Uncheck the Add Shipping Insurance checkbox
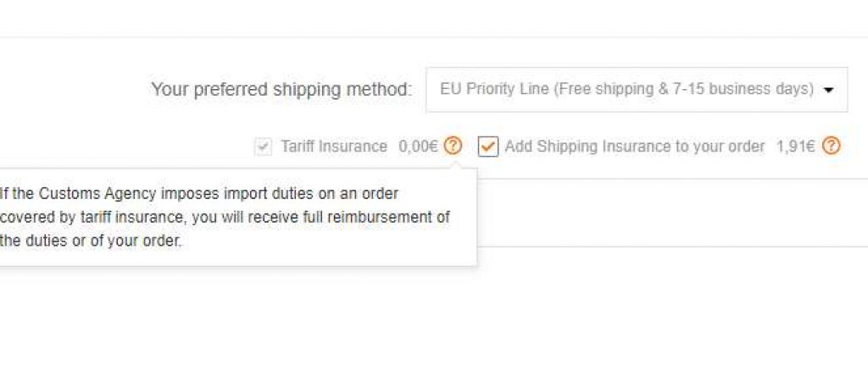Viewport: 868px width, 377px height. pos(487,147)
